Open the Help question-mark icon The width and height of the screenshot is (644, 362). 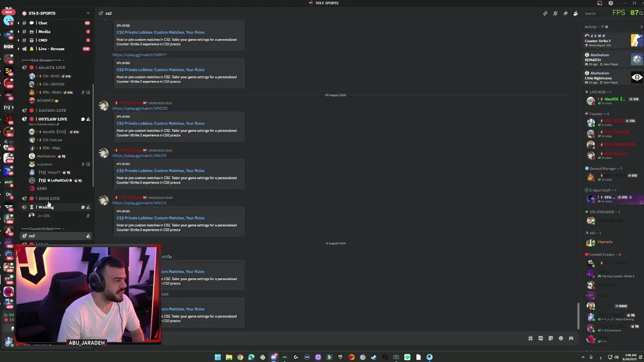tap(611, 3)
